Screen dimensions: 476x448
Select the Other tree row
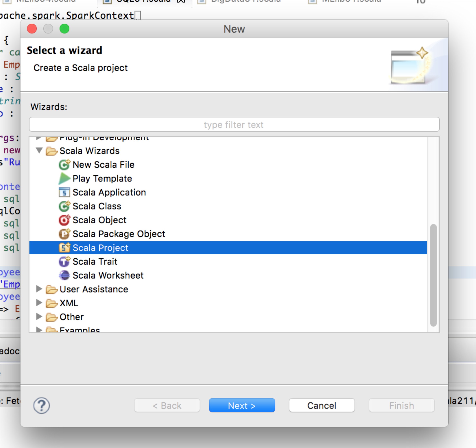tap(228, 317)
